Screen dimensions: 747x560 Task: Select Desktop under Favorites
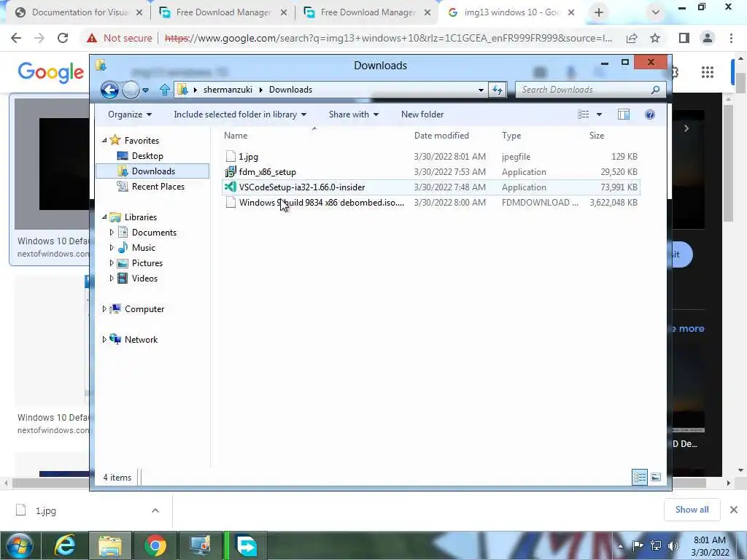click(x=147, y=156)
